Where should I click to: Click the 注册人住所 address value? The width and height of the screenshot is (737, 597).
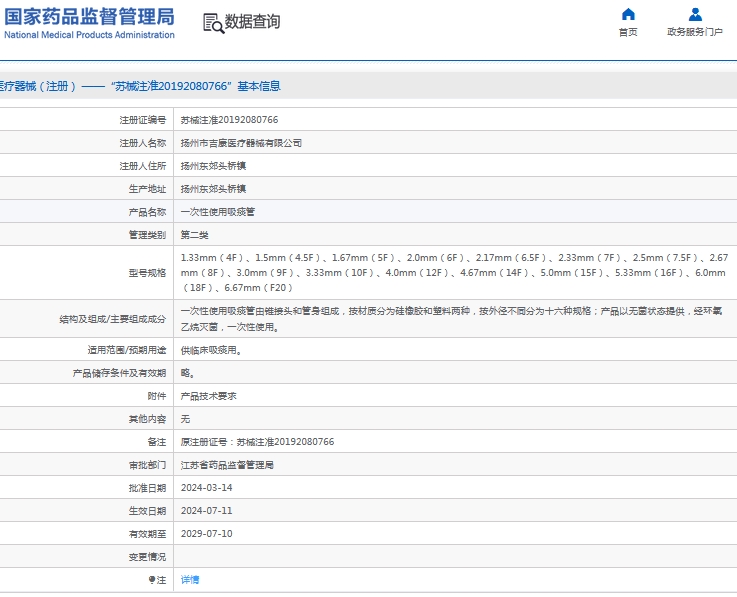pyautogui.click(x=213, y=166)
